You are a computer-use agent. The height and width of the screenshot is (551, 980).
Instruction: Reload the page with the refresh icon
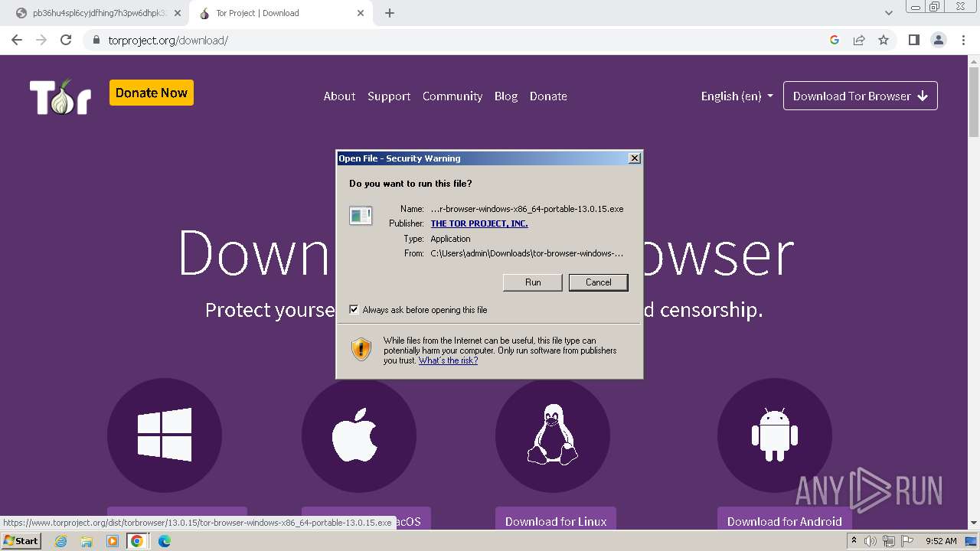[x=66, y=40]
